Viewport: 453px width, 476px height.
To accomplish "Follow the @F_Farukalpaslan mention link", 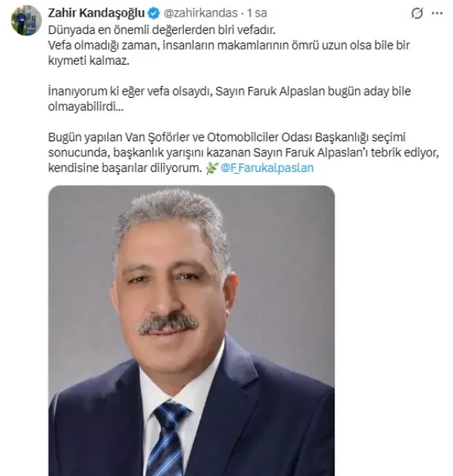I will coord(267,168).
